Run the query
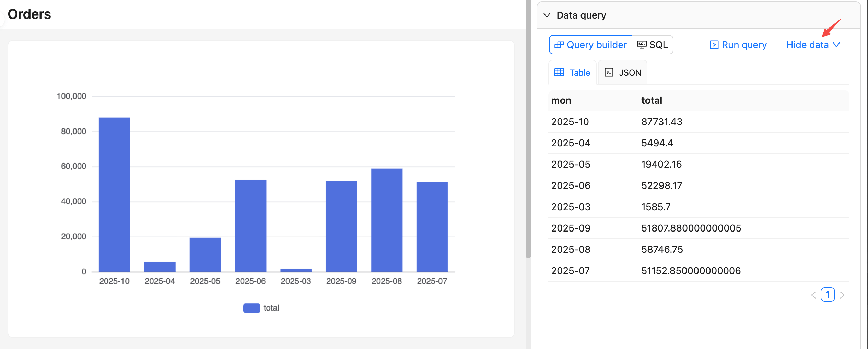This screenshot has height=349, width=868. 738,45
